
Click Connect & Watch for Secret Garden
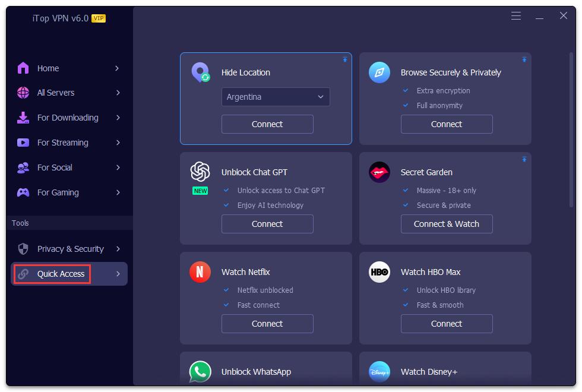pos(447,224)
